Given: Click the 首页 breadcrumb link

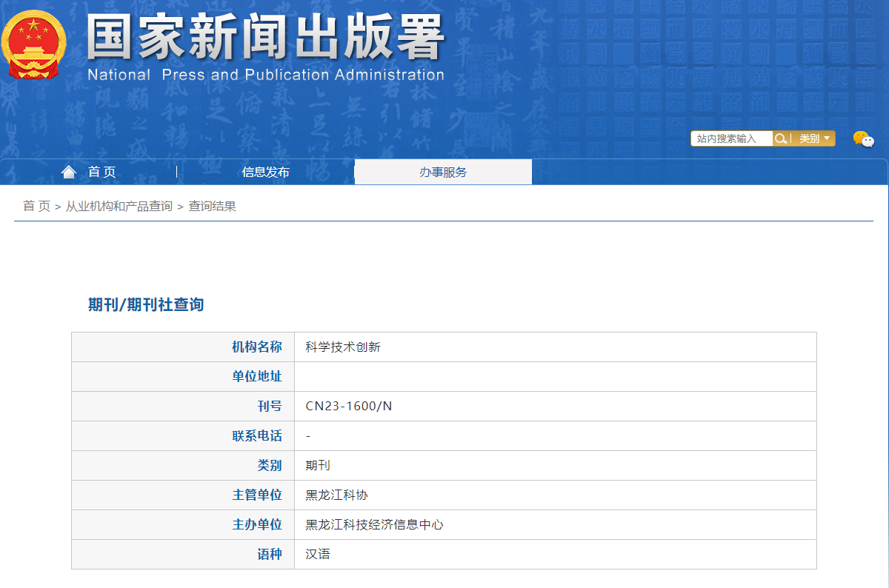Looking at the screenshot, I should [x=36, y=206].
